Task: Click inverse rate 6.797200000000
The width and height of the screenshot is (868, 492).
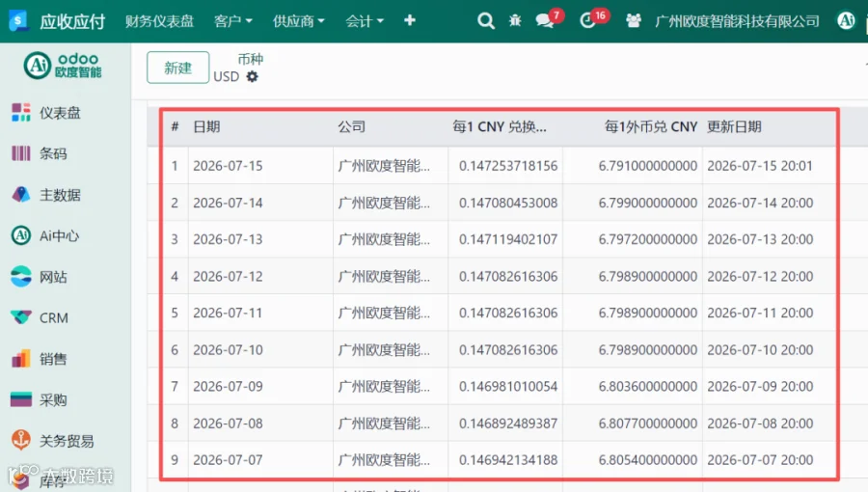Action: [648, 239]
